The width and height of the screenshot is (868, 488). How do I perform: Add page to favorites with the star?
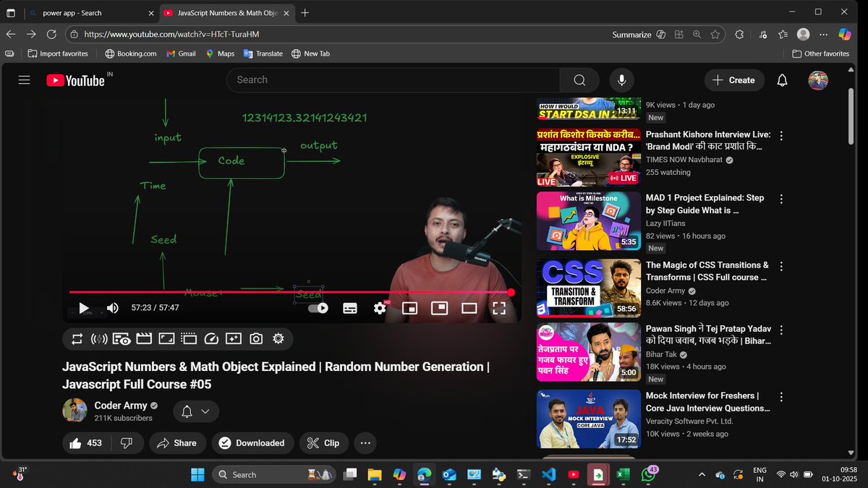pyautogui.click(x=715, y=34)
